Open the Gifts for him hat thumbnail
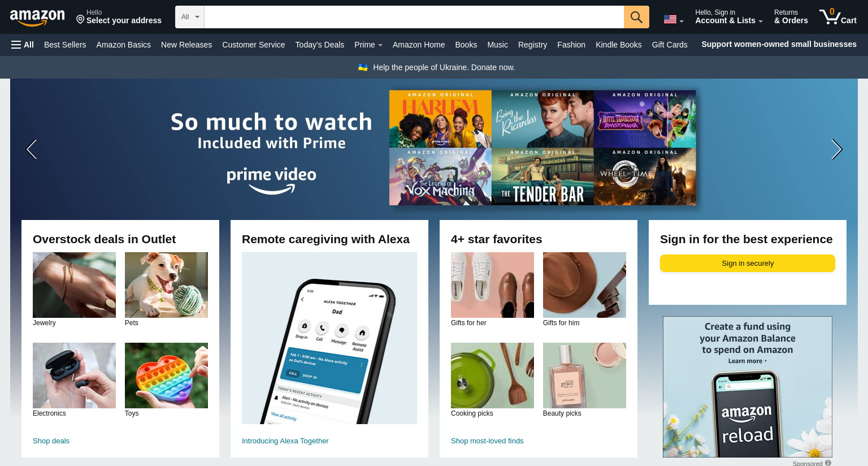The height and width of the screenshot is (466, 868). click(x=584, y=285)
